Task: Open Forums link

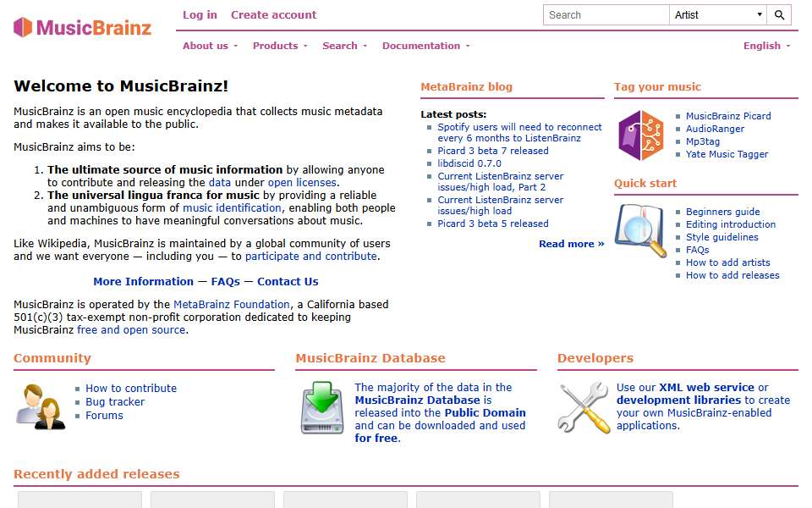Action: (x=104, y=415)
